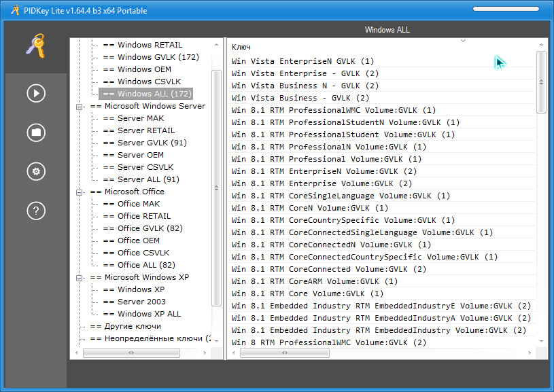Click tree scroll-up arrow
554x392 pixels.
point(216,45)
